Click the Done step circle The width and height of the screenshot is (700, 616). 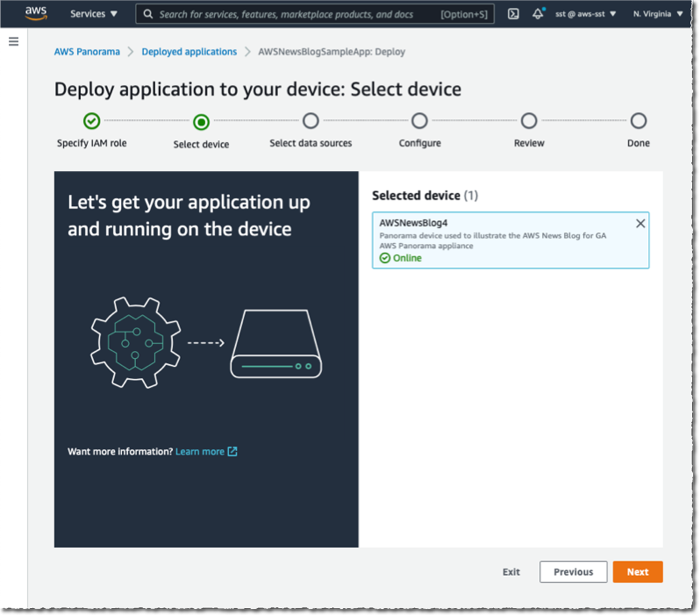click(639, 120)
